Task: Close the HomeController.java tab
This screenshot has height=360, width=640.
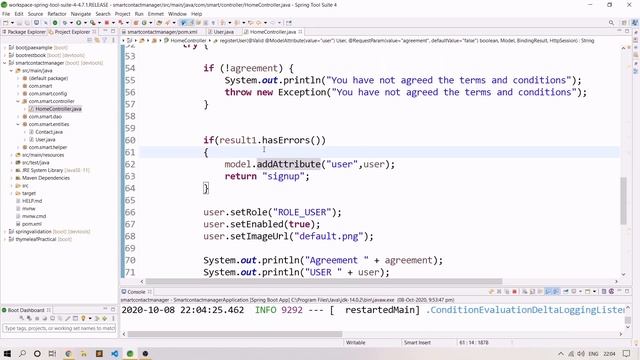Action: click(x=300, y=31)
